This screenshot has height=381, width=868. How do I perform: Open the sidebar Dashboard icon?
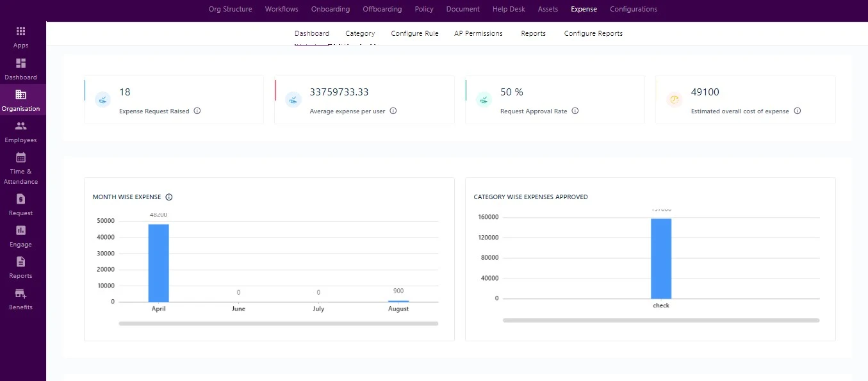(20, 63)
